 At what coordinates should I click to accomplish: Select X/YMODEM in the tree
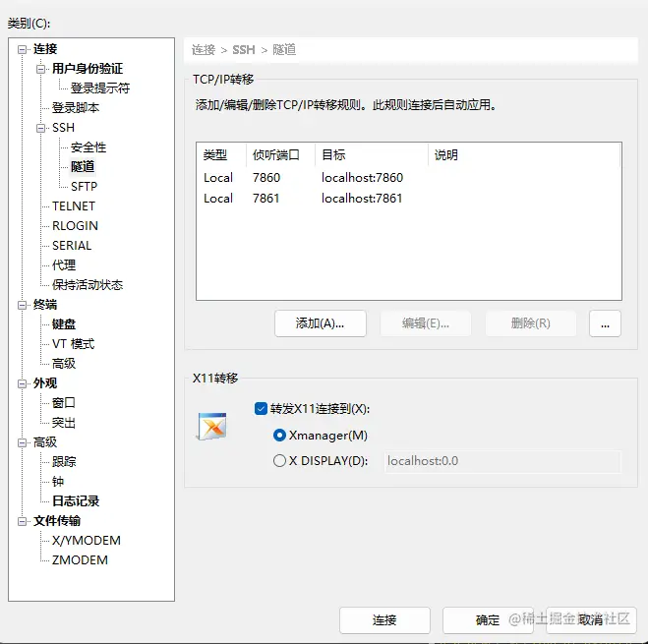(87, 541)
